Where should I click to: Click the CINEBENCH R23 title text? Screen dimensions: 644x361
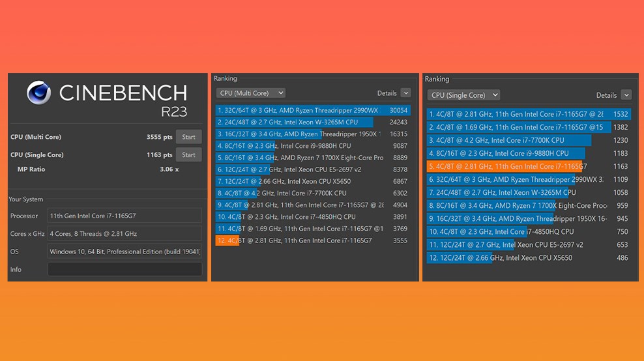tap(123, 100)
